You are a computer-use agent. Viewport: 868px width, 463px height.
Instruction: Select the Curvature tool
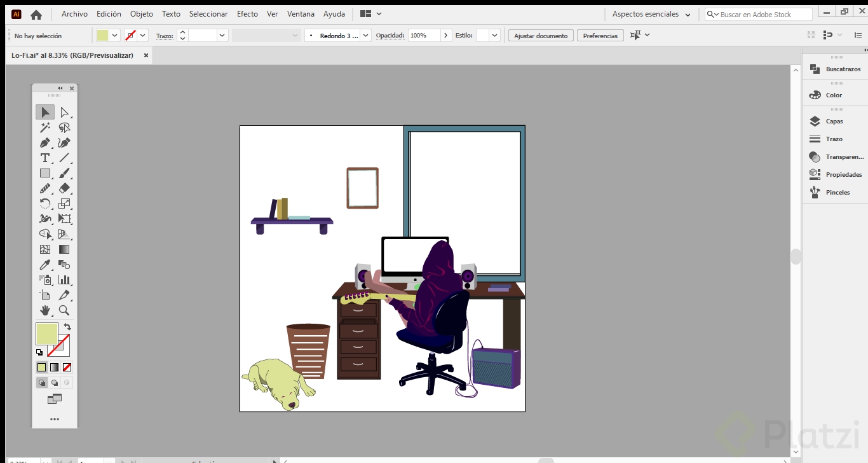point(64,143)
